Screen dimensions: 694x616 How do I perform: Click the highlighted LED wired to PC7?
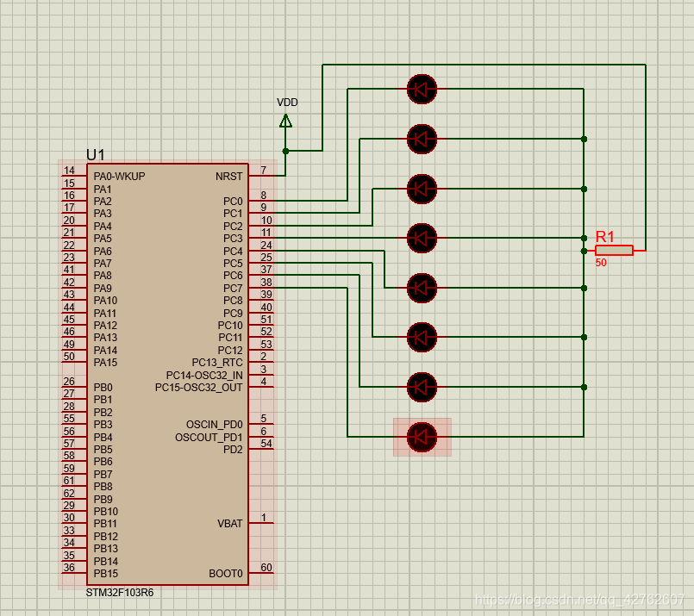422,438
